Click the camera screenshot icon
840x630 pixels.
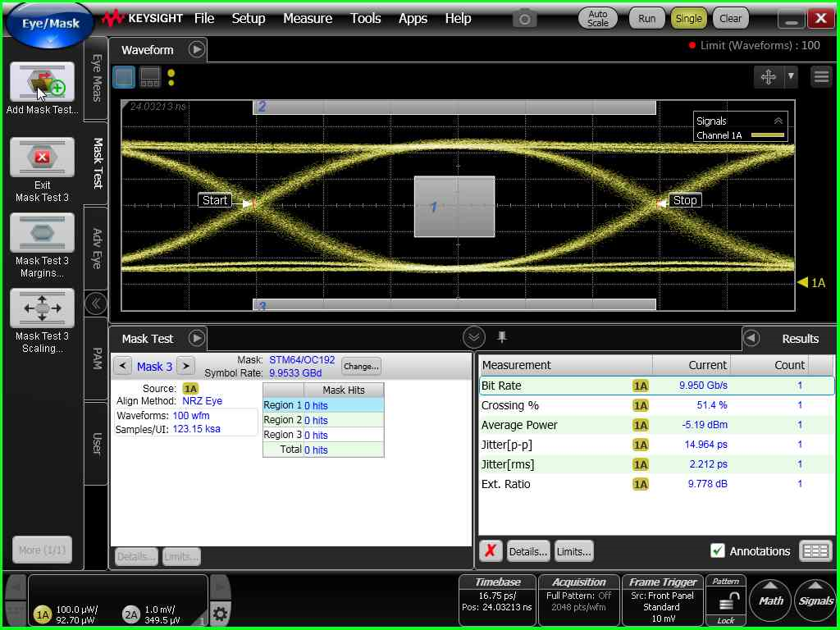pyautogui.click(x=525, y=18)
